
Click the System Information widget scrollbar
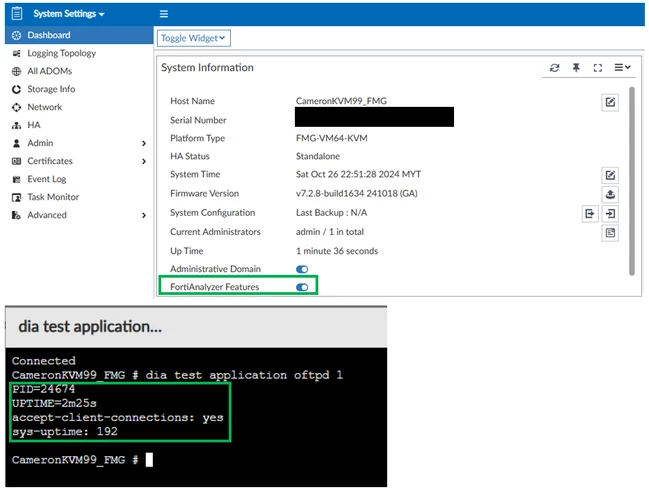pyautogui.click(x=632, y=181)
